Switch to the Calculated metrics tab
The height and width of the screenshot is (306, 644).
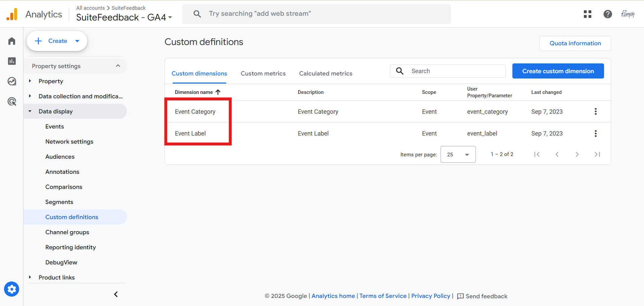click(x=325, y=73)
